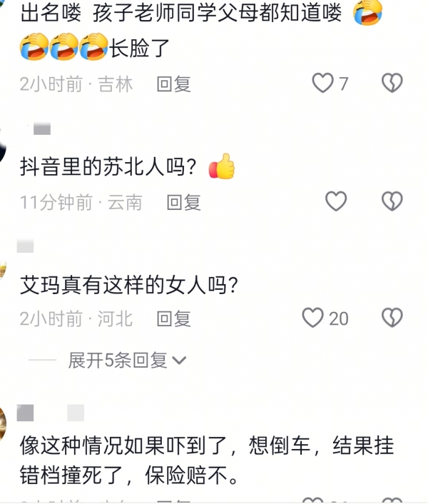Reply to the Jilin comment
This screenshot has height=504, width=428.
tap(174, 84)
